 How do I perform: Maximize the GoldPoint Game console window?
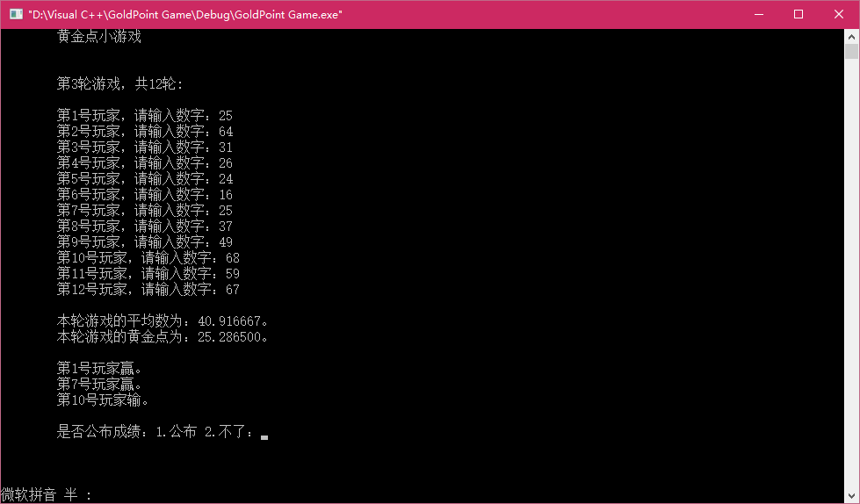point(799,14)
